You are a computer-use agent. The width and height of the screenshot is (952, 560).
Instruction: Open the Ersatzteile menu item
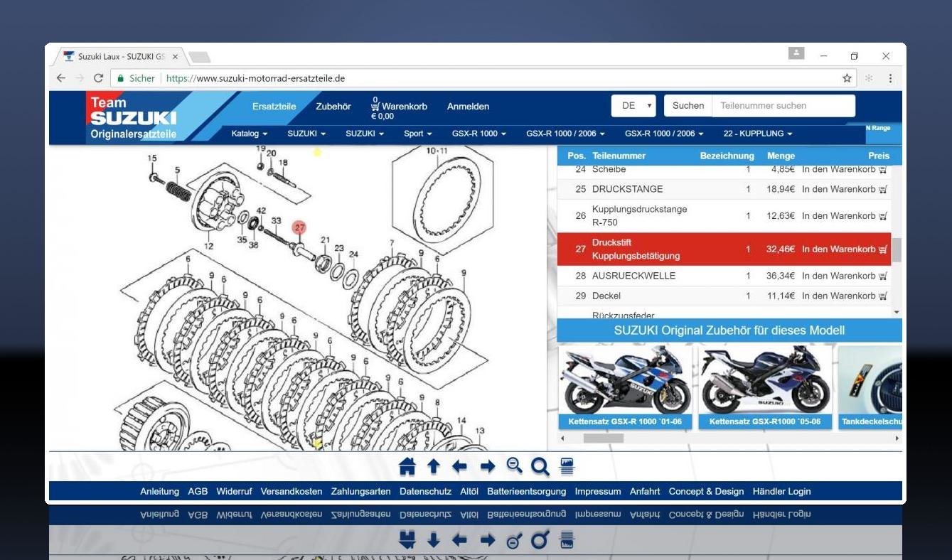click(x=274, y=107)
